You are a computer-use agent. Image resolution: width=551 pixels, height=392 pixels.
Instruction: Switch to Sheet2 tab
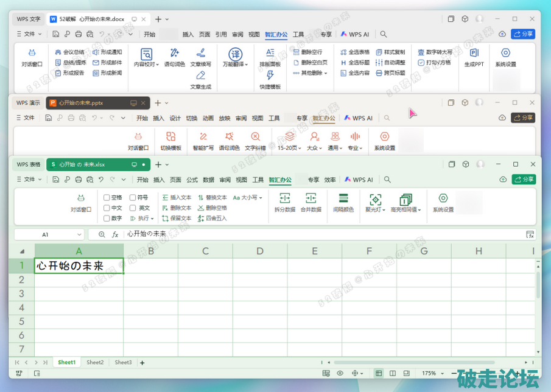tap(95, 362)
